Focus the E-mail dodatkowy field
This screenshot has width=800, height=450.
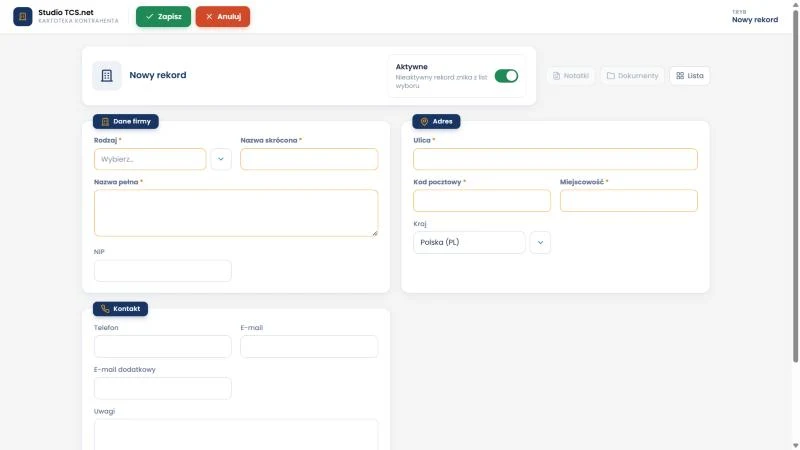click(x=163, y=388)
